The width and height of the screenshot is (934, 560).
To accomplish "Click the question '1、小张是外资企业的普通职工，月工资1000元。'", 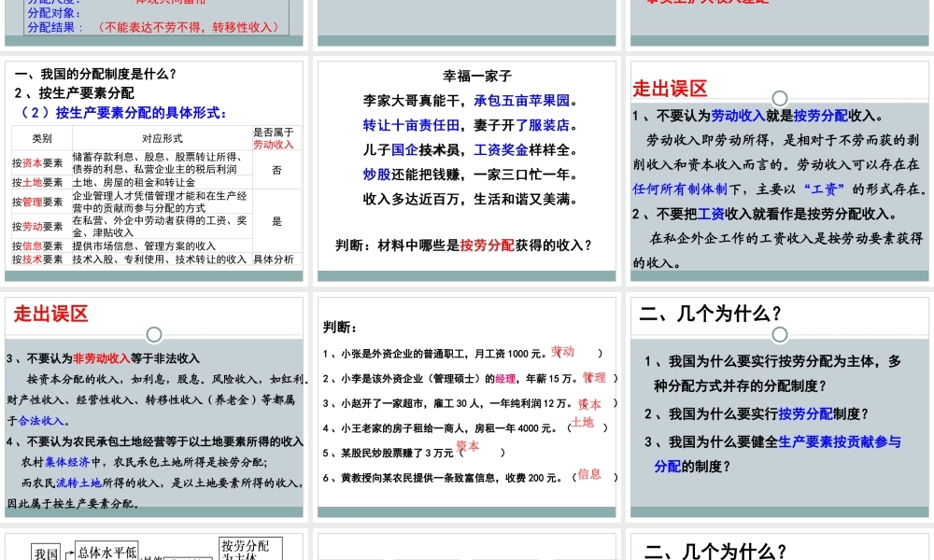I will pyautogui.click(x=435, y=354).
